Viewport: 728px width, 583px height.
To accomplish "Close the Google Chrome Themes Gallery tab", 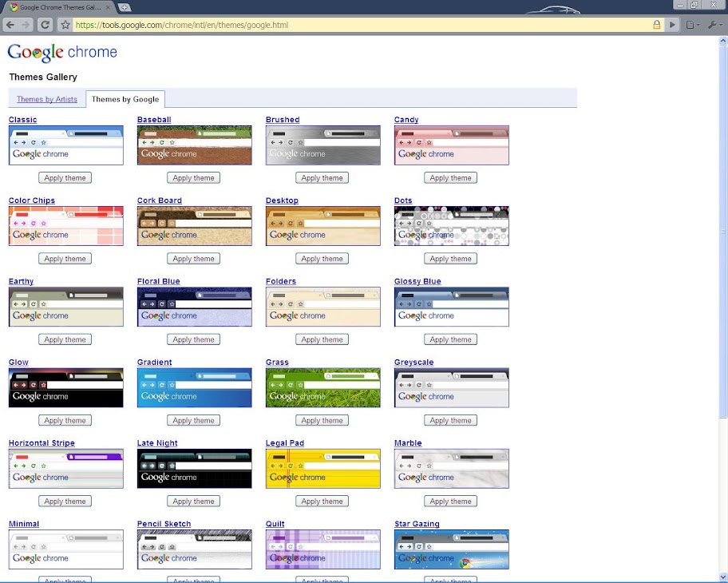I will click(108, 7).
